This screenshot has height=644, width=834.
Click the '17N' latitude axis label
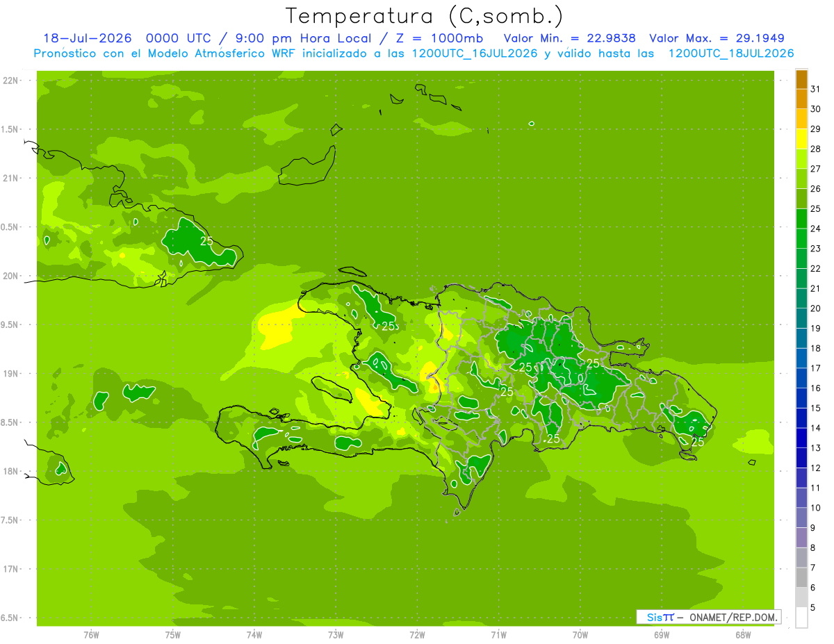click(x=11, y=570)
